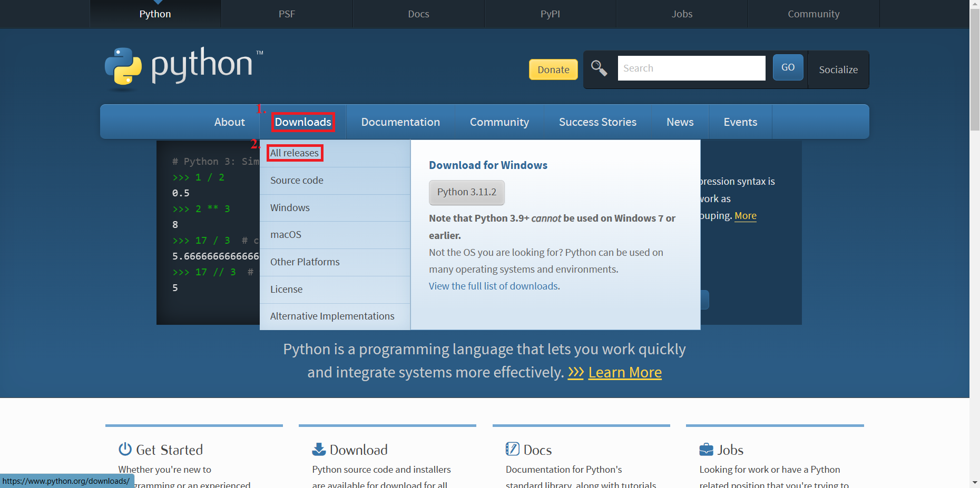This screenshot has height=488, width=980.
Task: Focus the Search input field
Action: (691, 68)
